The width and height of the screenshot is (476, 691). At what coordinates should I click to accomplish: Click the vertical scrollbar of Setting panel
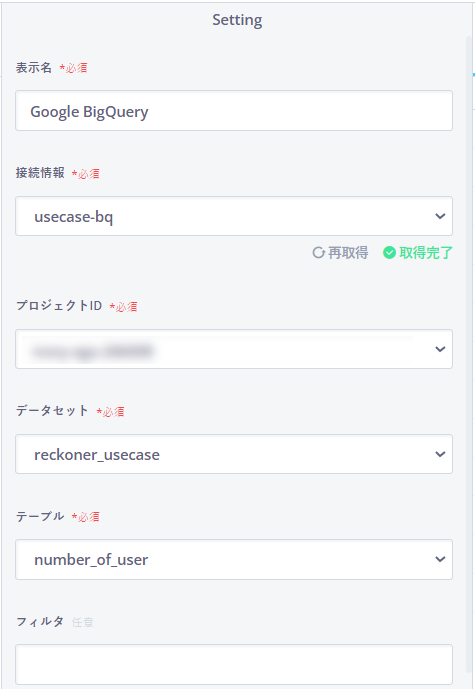[469, 354]
